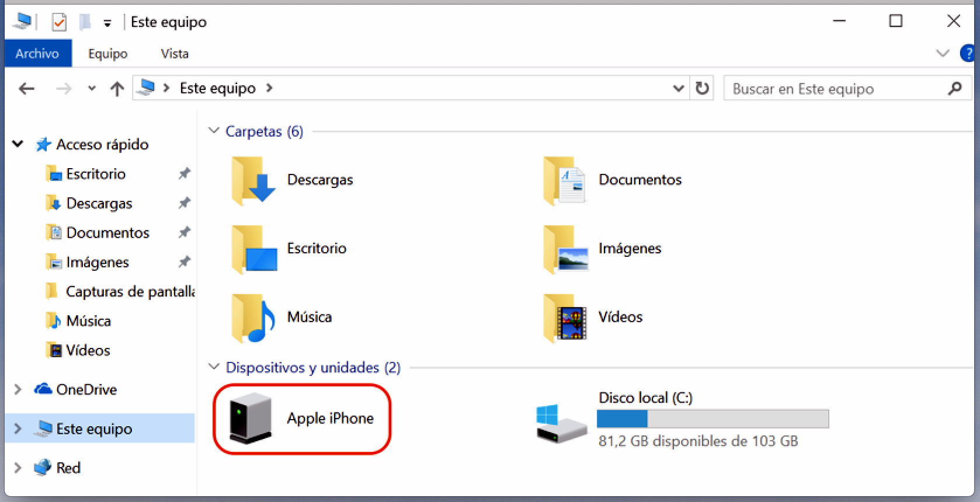Image resolution: width=980 pixels, height=502 pixels.
Task: Open the Música folder icon in Carpetas
Action: (253, 318)
